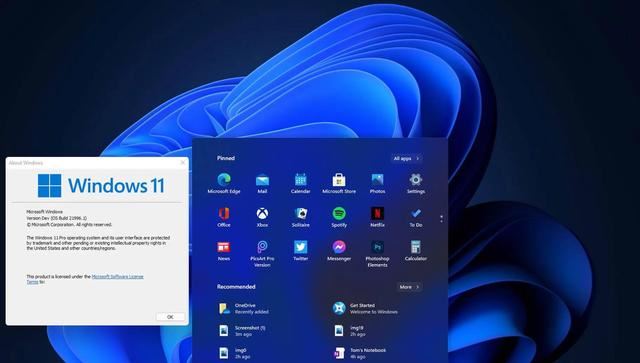Show More recommended items
640x363 pixels.
409,287
